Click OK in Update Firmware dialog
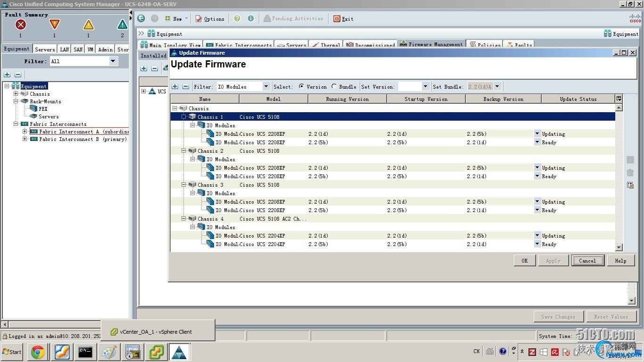 pyautogui.click(x=525, y=261)
